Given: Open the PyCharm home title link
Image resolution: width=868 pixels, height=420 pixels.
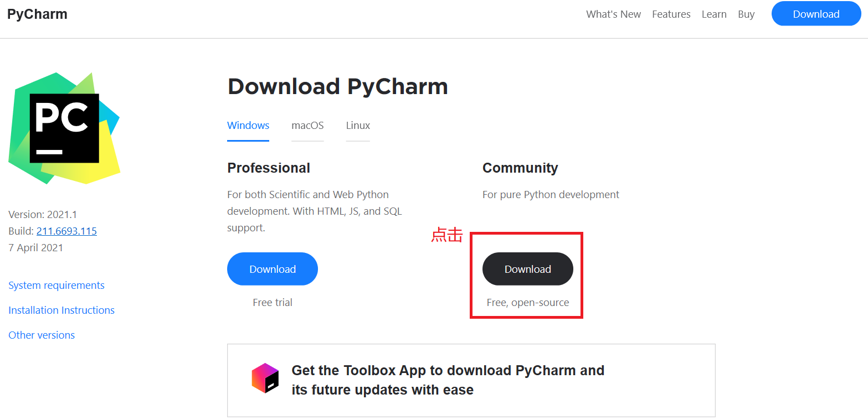Looking at the screenshot, I should 37,14.
